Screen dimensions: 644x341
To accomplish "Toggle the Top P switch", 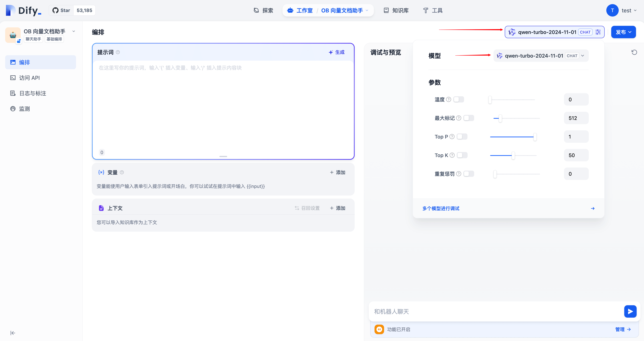I will [462, 137].
